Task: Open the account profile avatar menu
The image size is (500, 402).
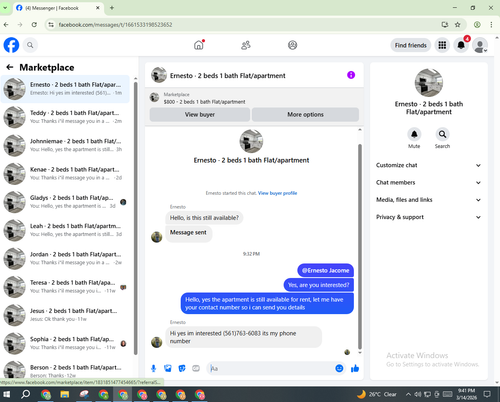Action: pyautogui.click(x=480, y=46)
